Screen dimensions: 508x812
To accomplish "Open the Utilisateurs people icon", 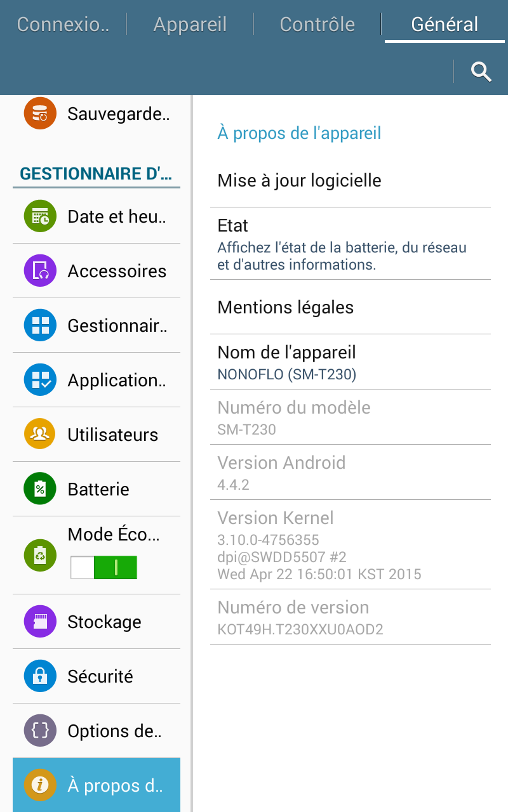I will (40, 435).
